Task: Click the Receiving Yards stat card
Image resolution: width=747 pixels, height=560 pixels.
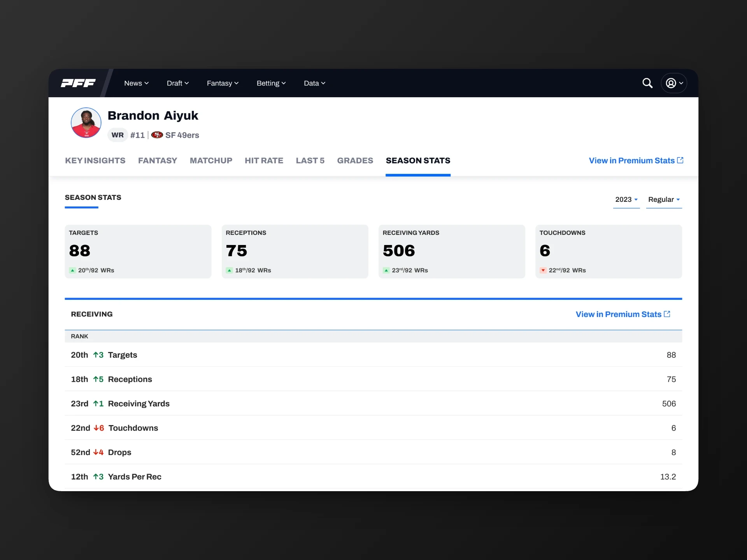Action: point(451,251)
